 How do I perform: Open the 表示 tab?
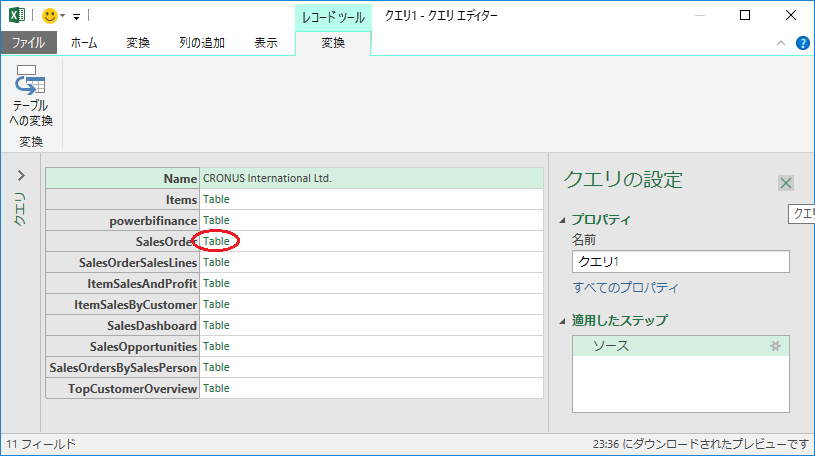tap(265, 43)
